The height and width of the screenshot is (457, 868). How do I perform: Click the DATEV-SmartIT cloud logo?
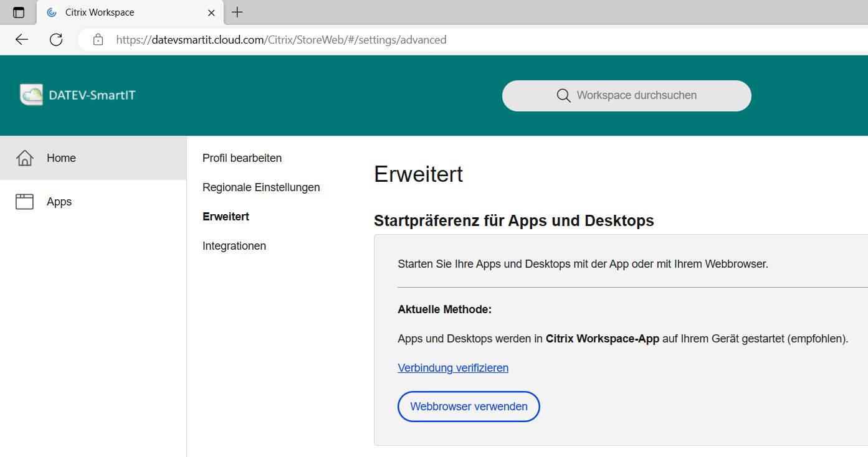(x=32, y=95)
